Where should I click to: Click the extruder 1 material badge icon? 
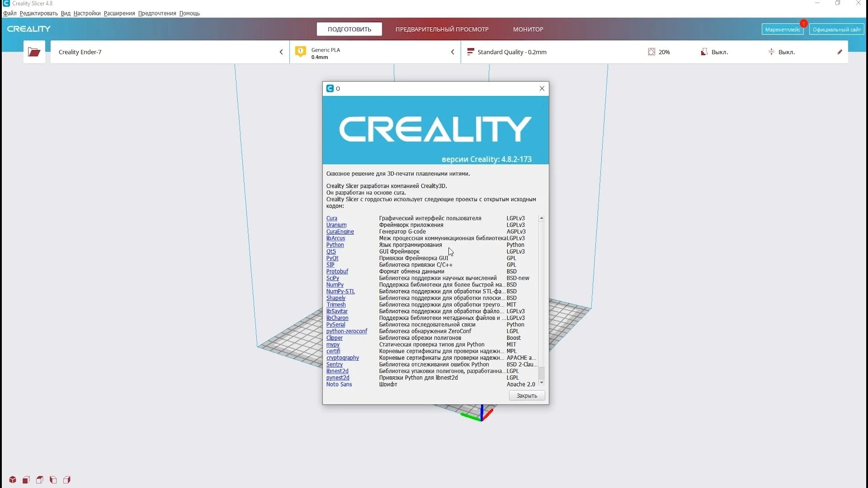(x=300, y=52)
